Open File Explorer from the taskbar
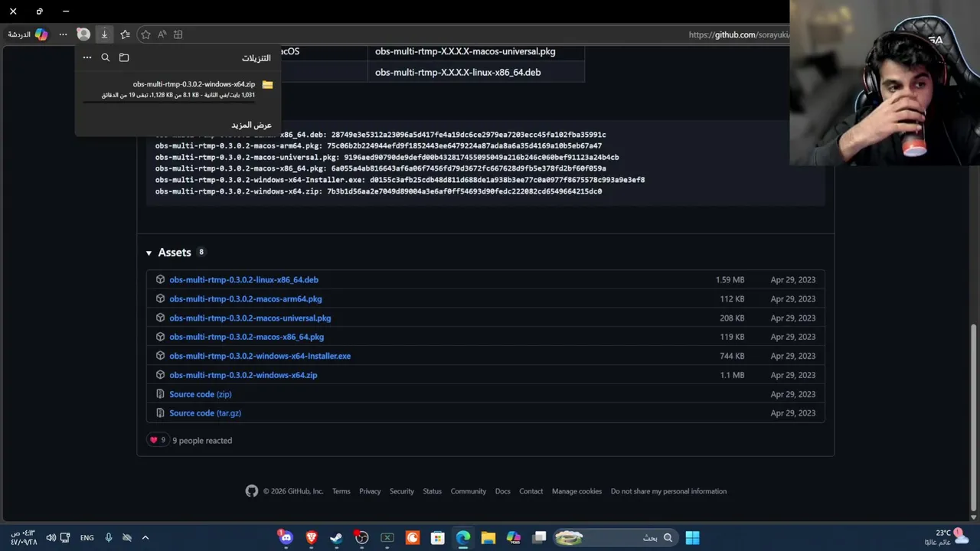The height and width of the screenshot is (551, 980). (488, 538)
